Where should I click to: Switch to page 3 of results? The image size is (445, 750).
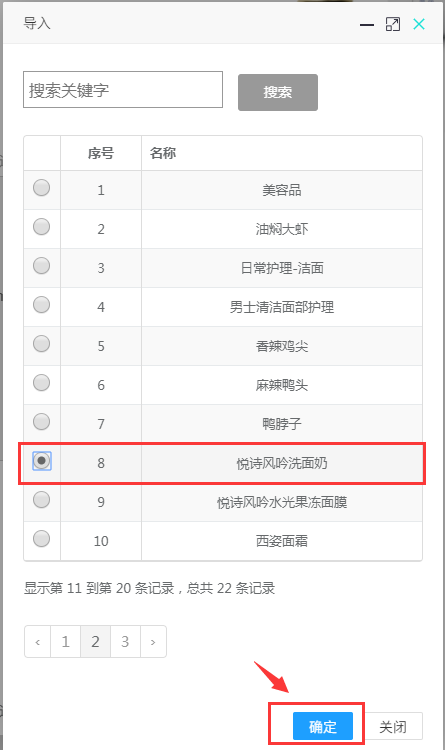(x=125, y=641)
